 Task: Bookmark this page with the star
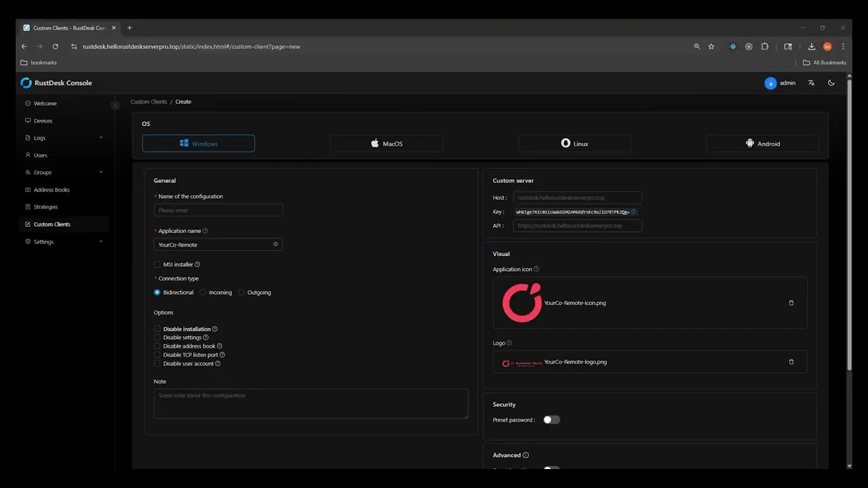coord(711,47)
